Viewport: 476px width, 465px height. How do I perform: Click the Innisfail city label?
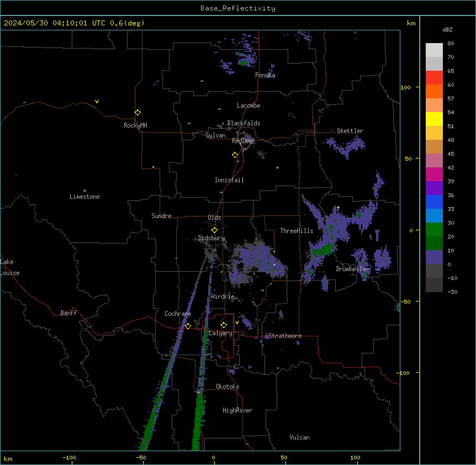pos(229,180)
